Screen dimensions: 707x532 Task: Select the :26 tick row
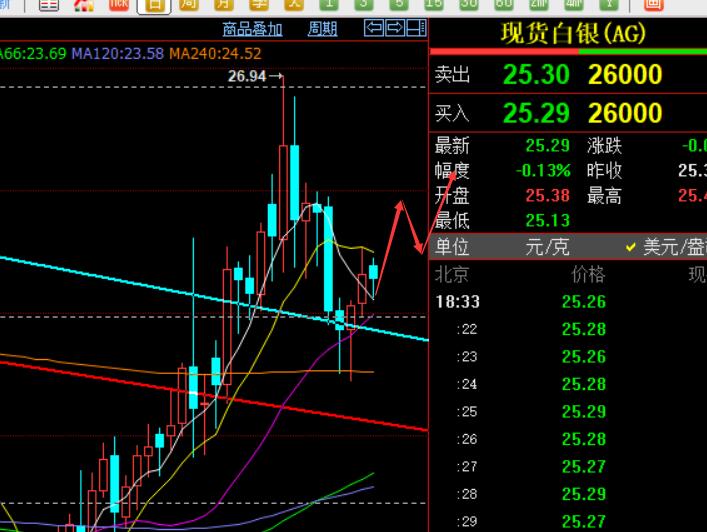pos(568,439)
